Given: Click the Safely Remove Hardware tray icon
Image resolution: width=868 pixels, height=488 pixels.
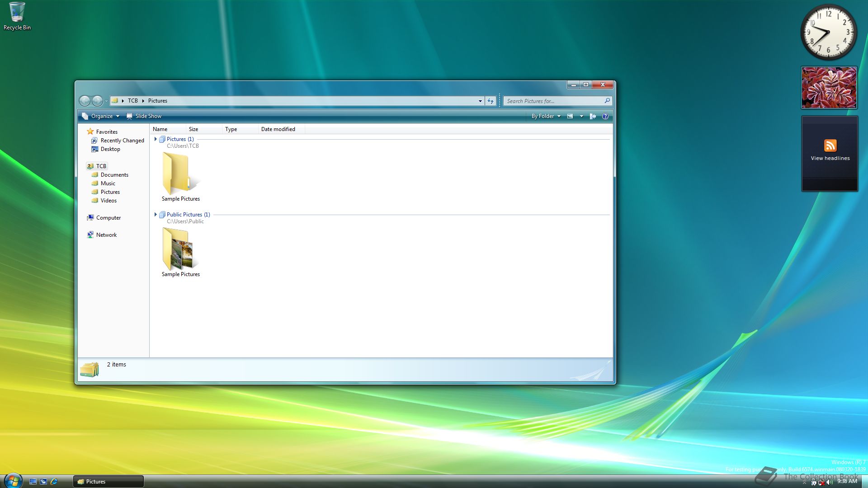Looking at the screenshot, I should click(x=813, y=482).
